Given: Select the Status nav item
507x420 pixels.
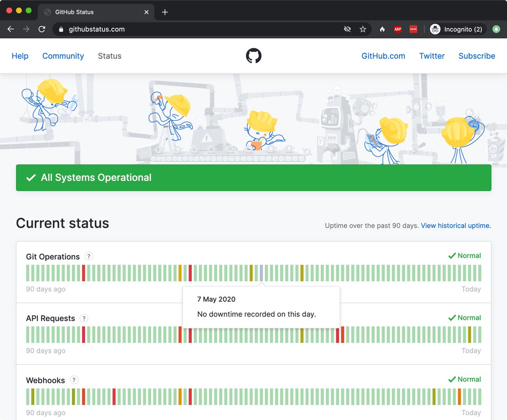Looking at the screenshot, I should coord(109,56).
